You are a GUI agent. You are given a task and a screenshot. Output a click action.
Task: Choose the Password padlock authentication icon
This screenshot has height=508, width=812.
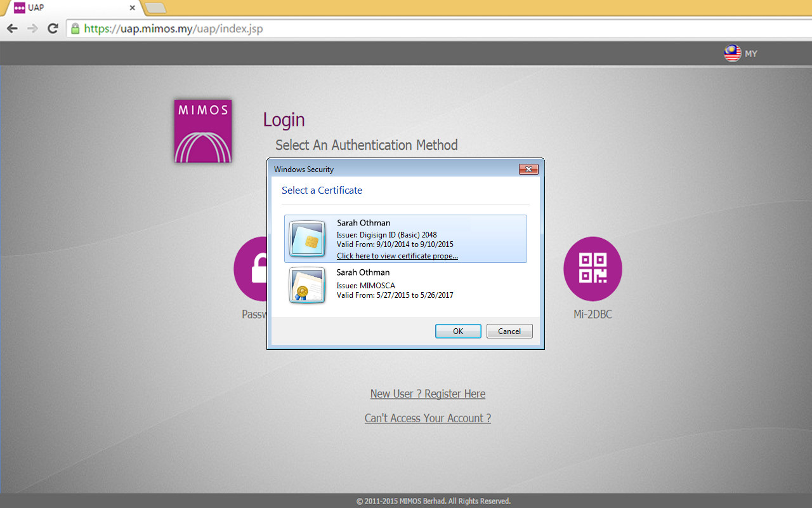coord(251,269)
